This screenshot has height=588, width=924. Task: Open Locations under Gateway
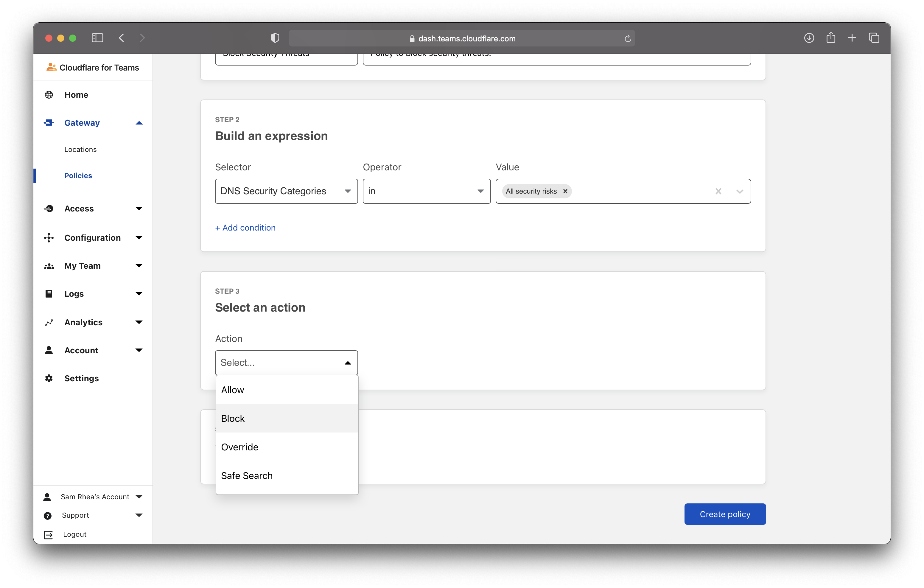click(x=80, y=149)
